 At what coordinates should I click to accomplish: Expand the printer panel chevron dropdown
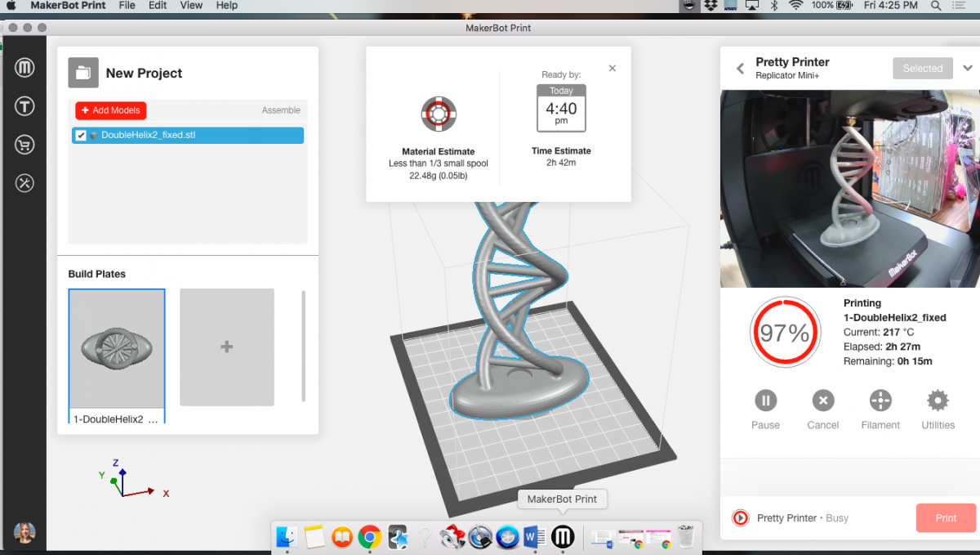(968, 69)
